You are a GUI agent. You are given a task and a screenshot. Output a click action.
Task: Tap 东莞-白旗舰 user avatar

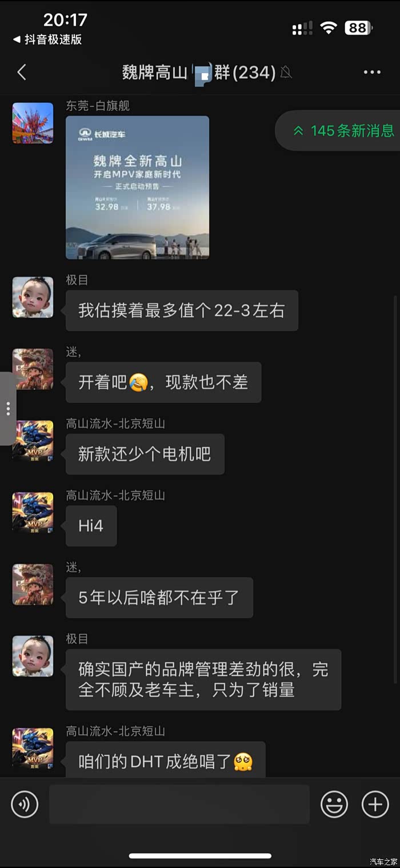pyautogui.click(x=33, y=123)
